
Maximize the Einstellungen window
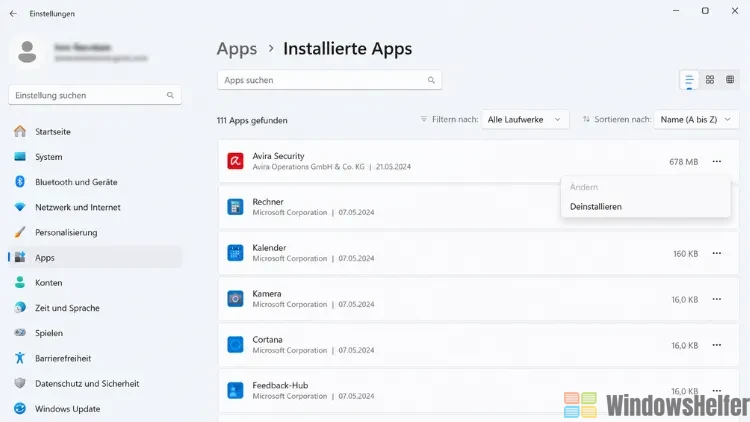pos(705,11)
